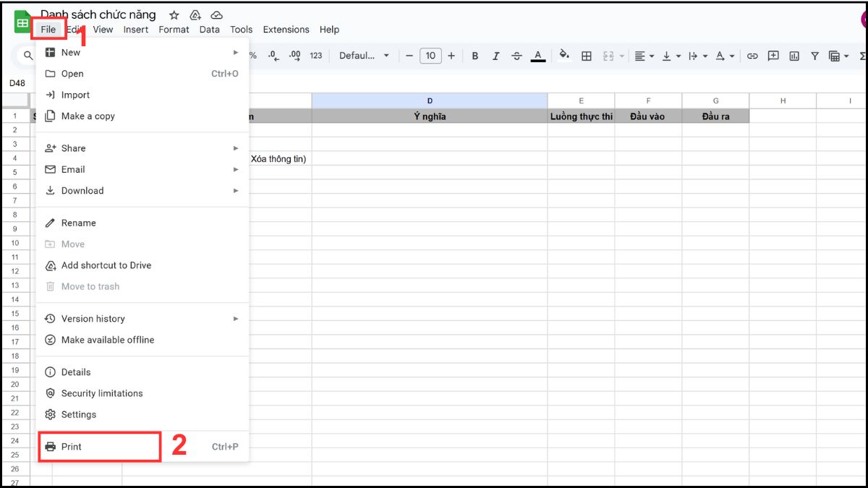Screen dimensions: 868x488
Task: Open the borders tool
Action: pyautogui.click(x=586, y=55)
